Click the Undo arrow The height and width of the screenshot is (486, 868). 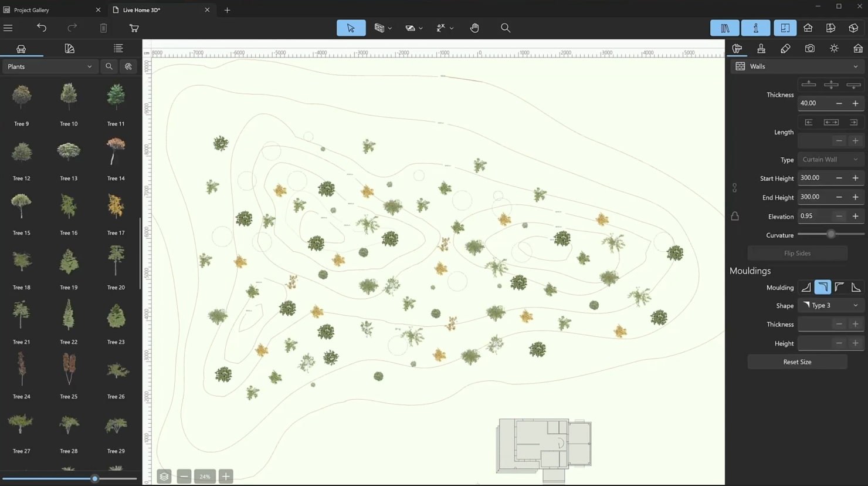coord(42,28)
